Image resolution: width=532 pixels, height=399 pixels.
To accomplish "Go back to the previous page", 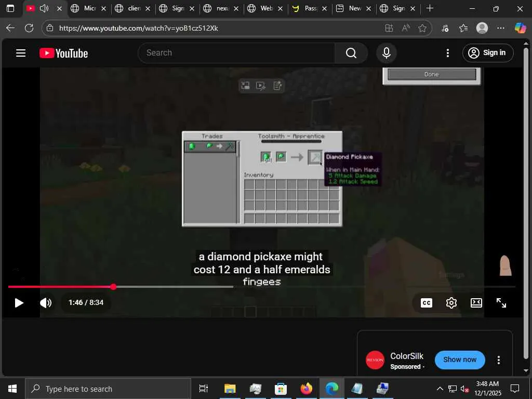I will pos(10,28).
